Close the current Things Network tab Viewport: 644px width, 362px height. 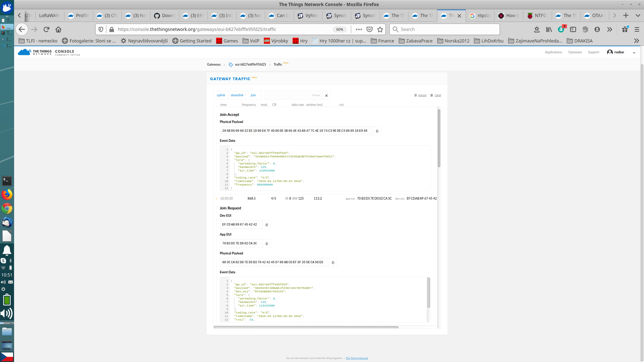[459, 16]
